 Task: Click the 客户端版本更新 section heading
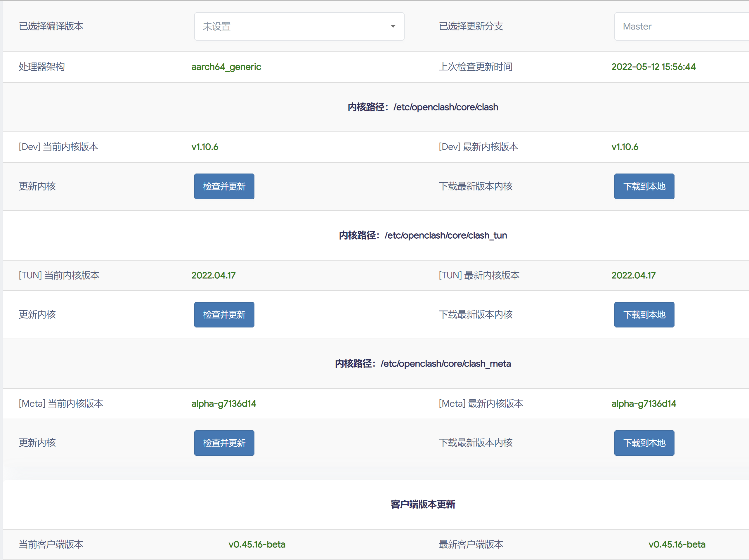423,504
